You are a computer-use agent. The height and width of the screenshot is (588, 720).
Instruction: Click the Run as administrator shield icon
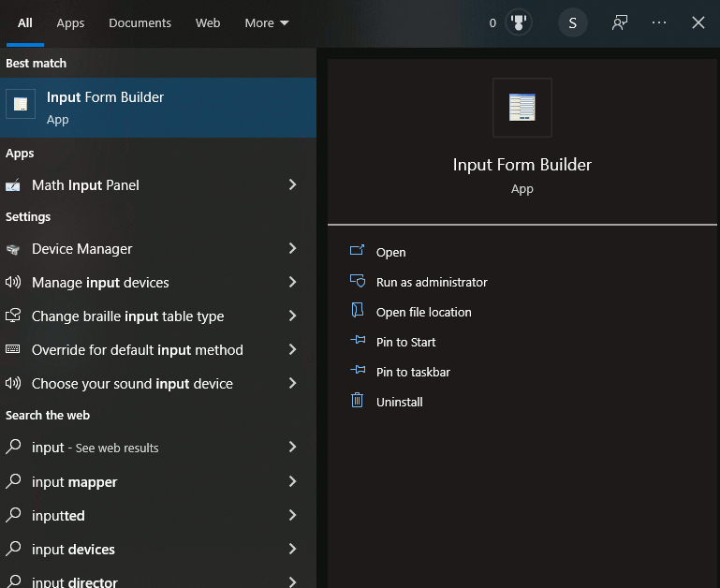click(x=358, y=281)
